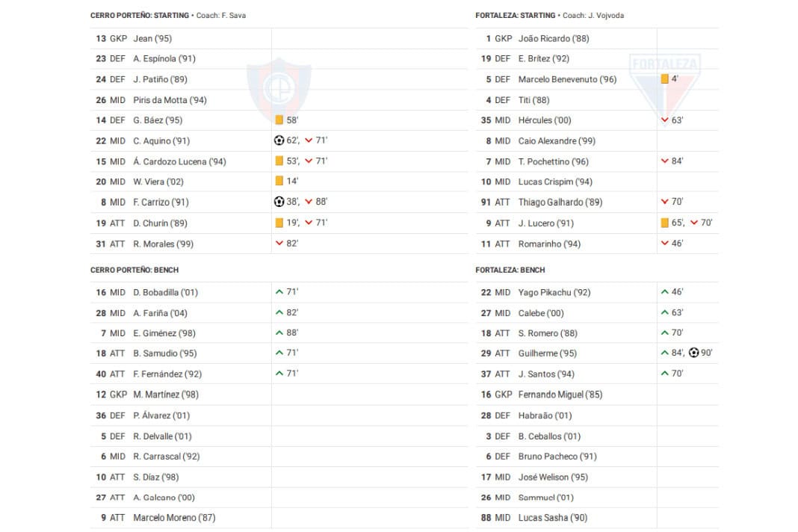Click G. Báez's yellow card icon
The height and width of the screenshot is (532, 798).
[x=279, y=120]
